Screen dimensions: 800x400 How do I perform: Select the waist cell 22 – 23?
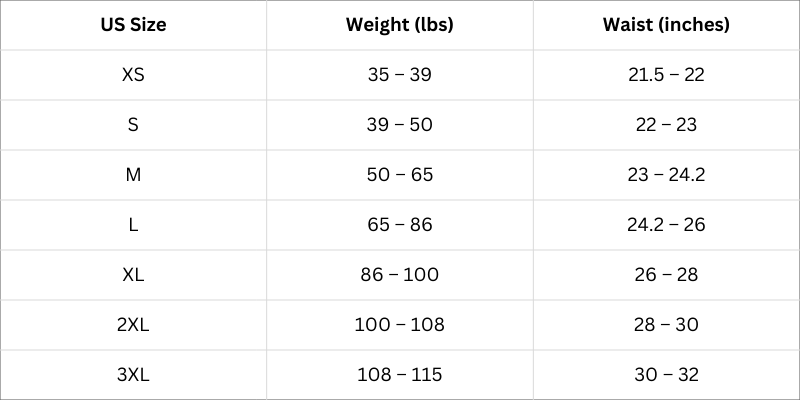(666, 125)
